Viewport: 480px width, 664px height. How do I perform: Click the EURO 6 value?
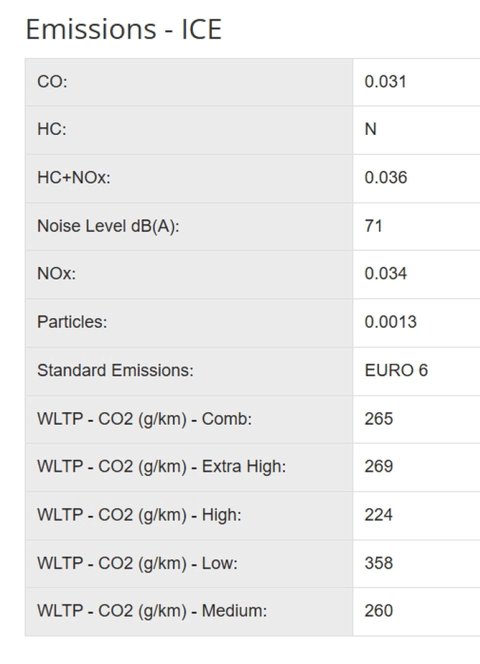[396, 371]
